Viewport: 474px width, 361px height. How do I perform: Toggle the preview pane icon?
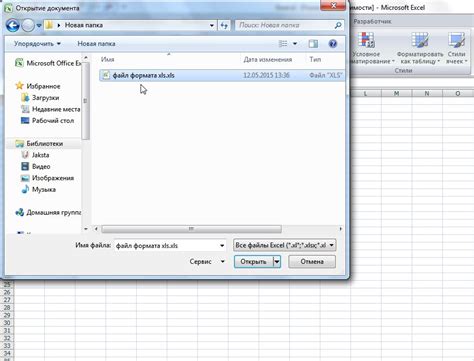tap(313, 44)
